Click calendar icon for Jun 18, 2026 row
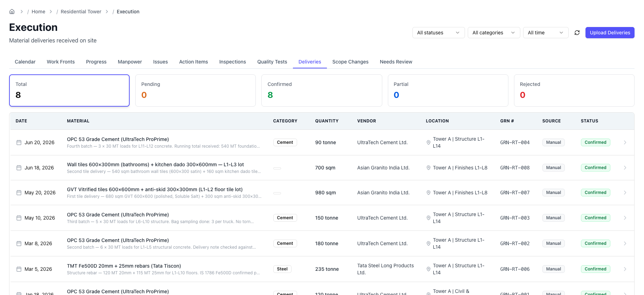This screenshot has width=644, height=295. [19, 168]
